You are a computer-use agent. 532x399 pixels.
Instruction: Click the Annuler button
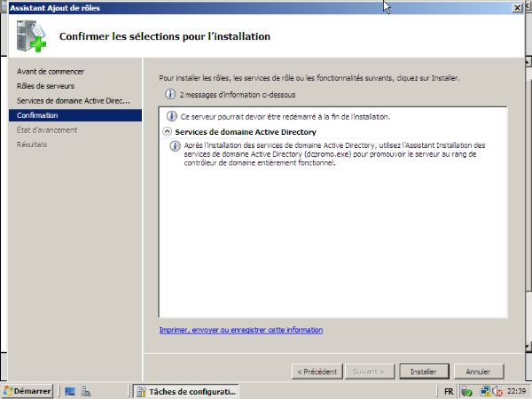(479, 372)
